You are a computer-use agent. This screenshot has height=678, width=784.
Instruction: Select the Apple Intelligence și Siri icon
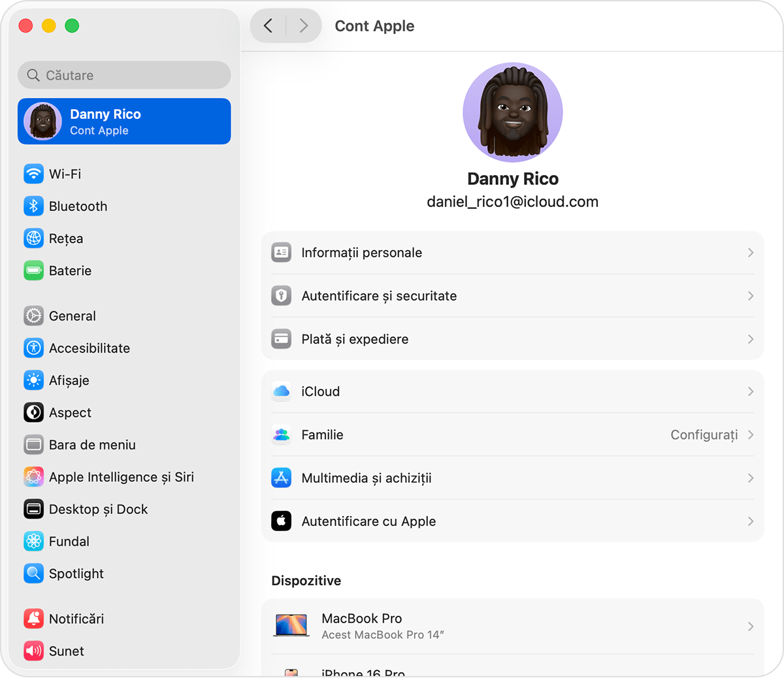coord(33,477)
